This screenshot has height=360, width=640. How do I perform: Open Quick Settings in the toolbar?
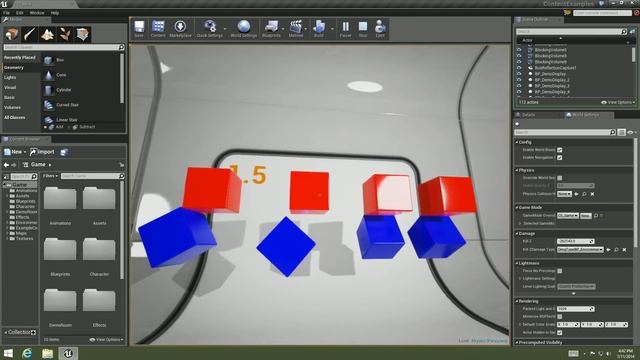pyautogui.click(x=210, y=29)
